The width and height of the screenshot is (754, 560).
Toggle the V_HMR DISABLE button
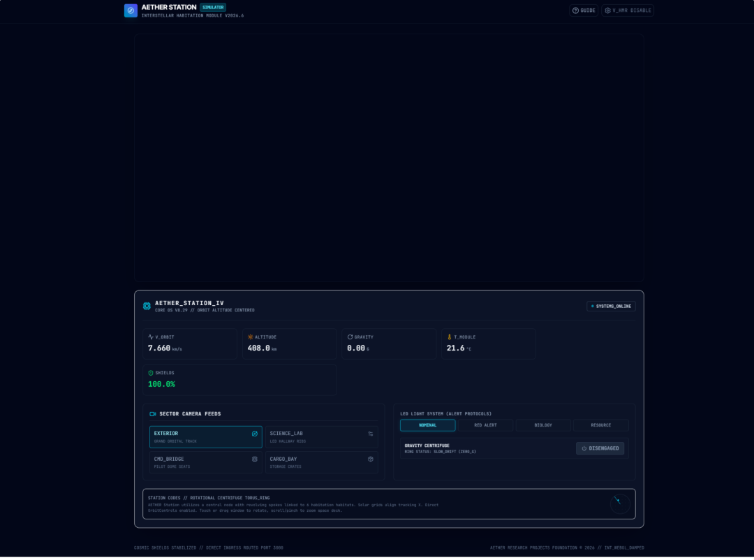click(628, 10)
